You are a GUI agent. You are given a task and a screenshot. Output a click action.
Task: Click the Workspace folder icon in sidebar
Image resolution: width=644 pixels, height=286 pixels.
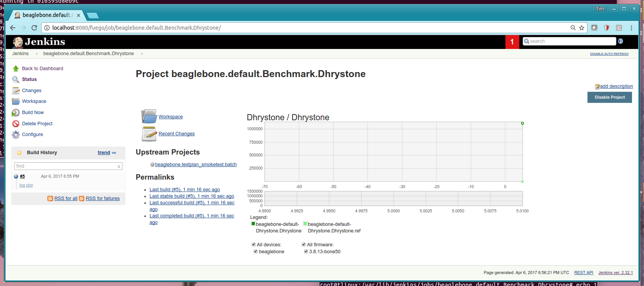pyautogui.click(x=16, y=101)
